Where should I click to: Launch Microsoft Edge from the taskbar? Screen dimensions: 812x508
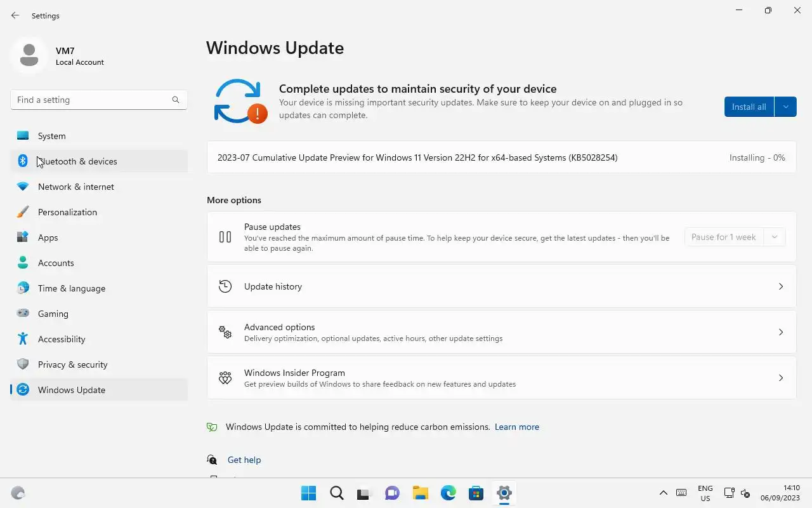point(449,493)
